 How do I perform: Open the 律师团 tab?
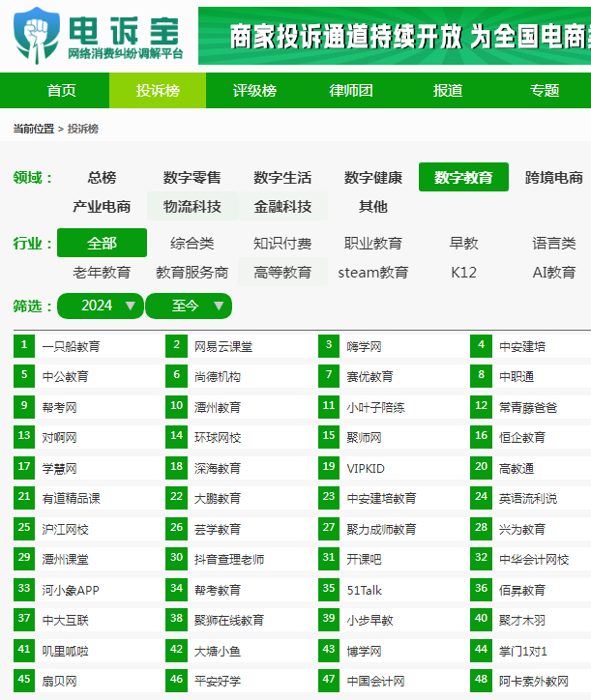351,90
